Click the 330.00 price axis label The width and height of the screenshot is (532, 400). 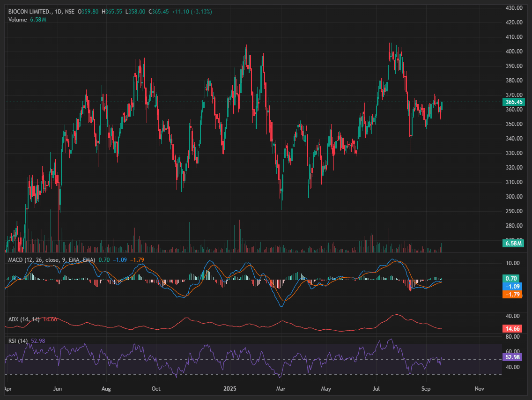pyautogui.click(x=514, y=153)
